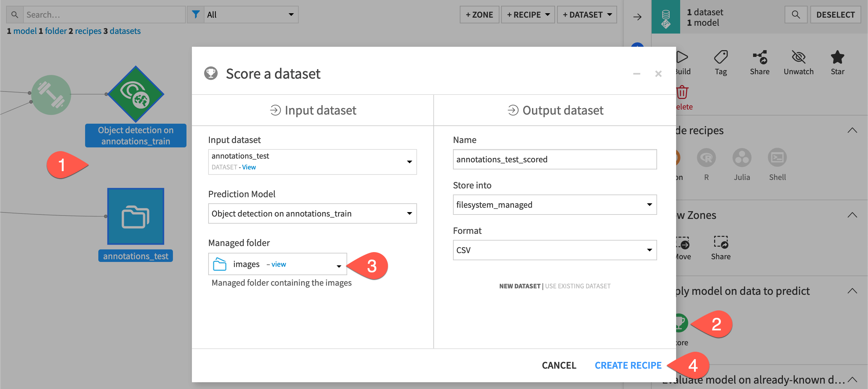The height and width of the screenshot is (389, 868).
Task: Minimize the Score a dataset dialog
Action: pos(637,74)
